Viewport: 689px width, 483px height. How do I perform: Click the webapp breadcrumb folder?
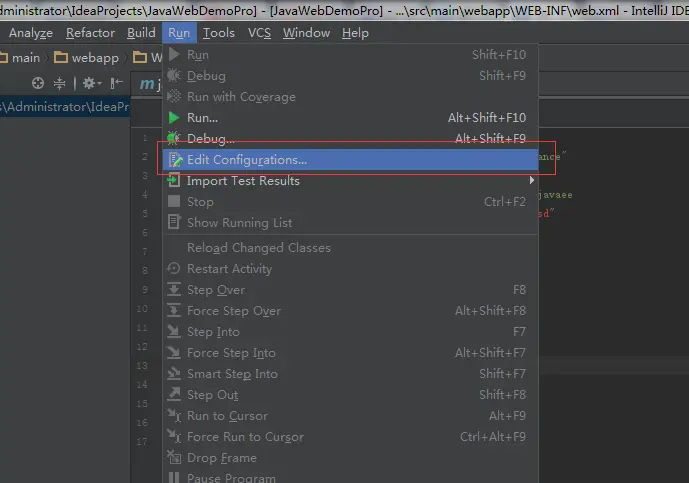coord(86,58)
